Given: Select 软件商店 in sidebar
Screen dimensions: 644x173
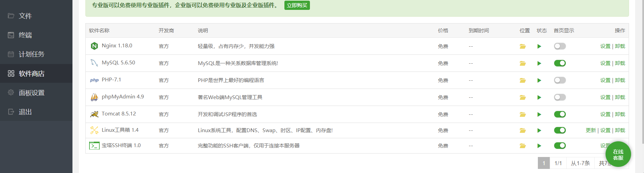Looking at the screenshot, I should point(36,73).
